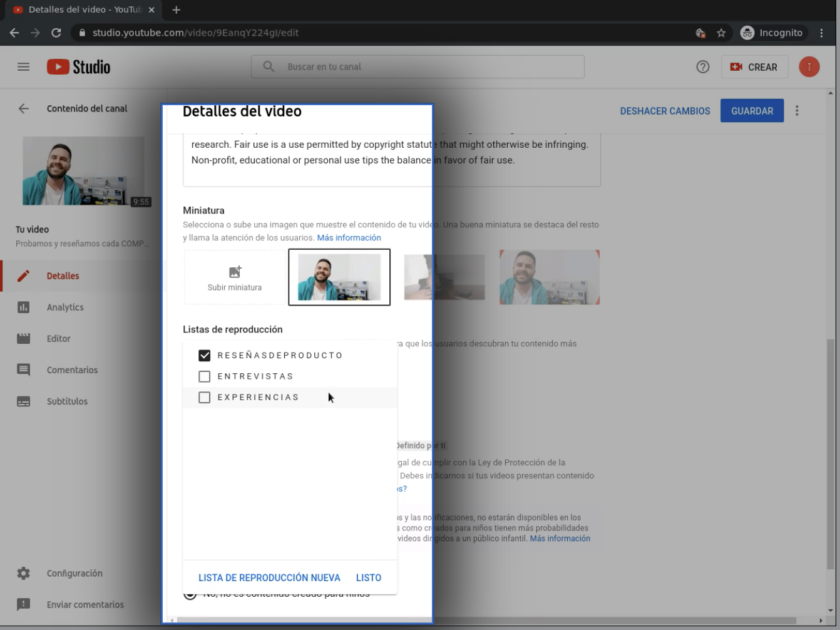
Task: Click the third-party cookies blocked icon
Action: [x=701, y=33]
